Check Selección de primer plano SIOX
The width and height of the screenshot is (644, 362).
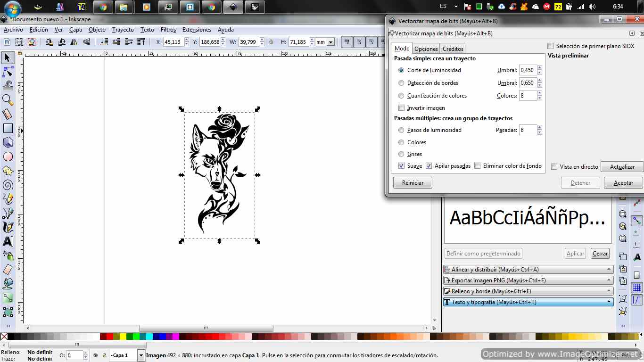click(x=550, y=46)
